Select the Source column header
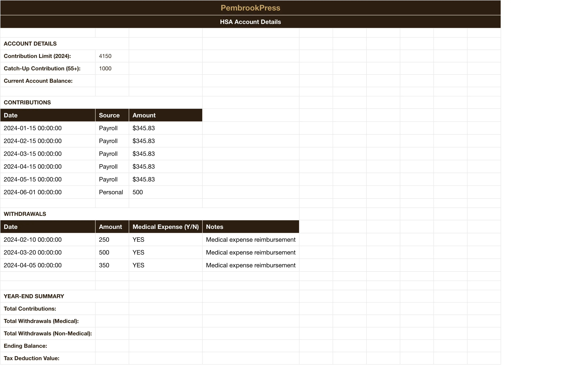588x378 pixels. click(x=112, y=115)
